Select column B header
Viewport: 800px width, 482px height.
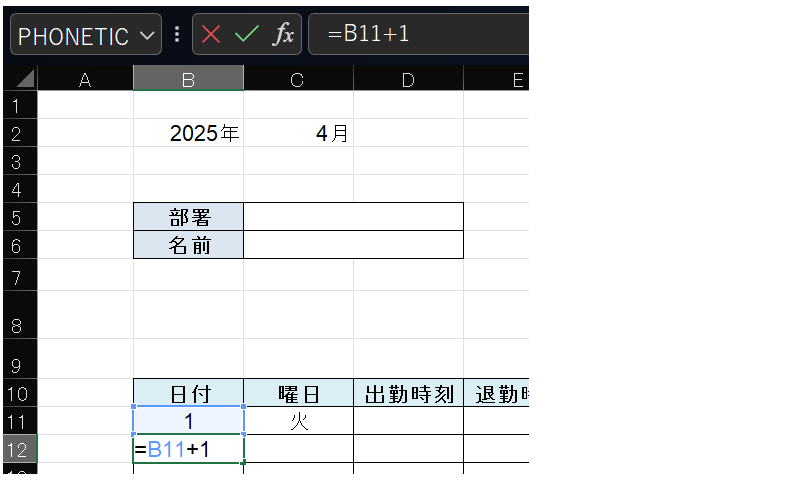188,80
